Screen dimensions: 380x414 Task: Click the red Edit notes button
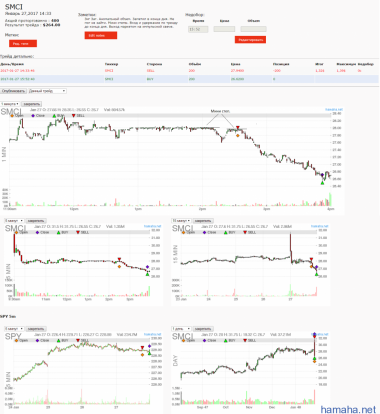point(101,35)
